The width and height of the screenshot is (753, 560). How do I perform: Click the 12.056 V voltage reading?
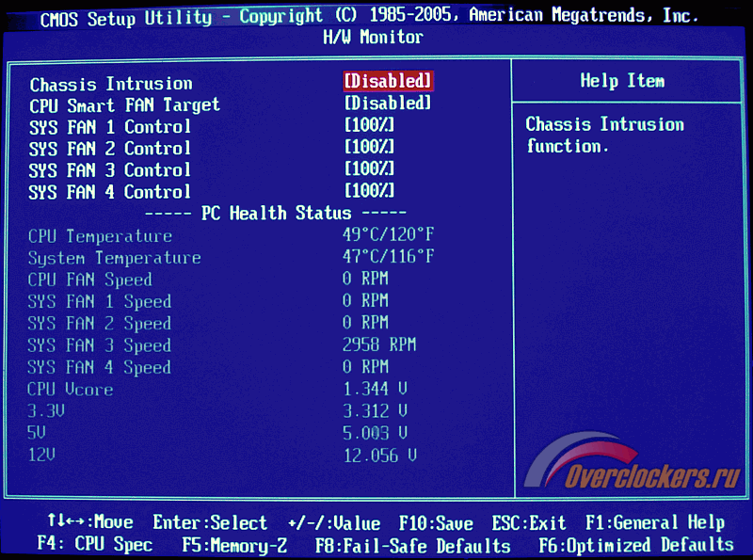[x=380, y=455]
